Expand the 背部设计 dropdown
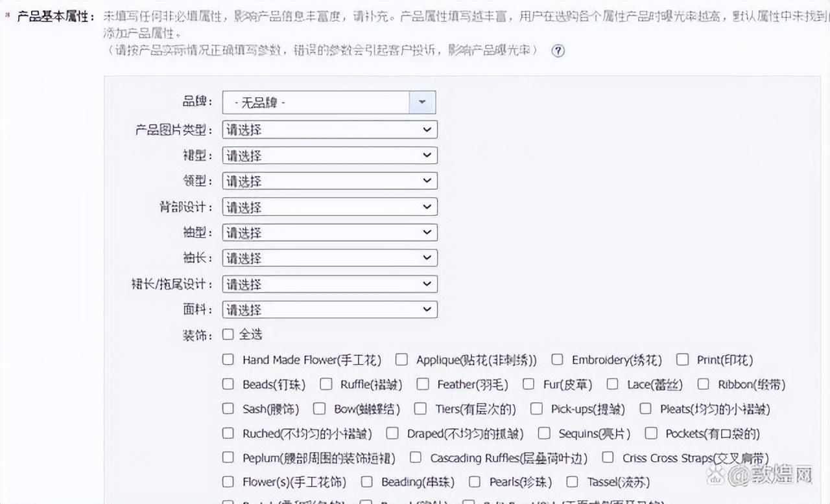This screenshot has height=504, width=830. click(x=329, y=207)
